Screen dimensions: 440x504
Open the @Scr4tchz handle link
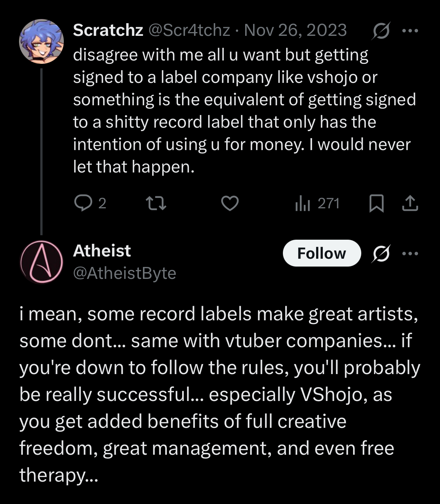tap(189, 30)
